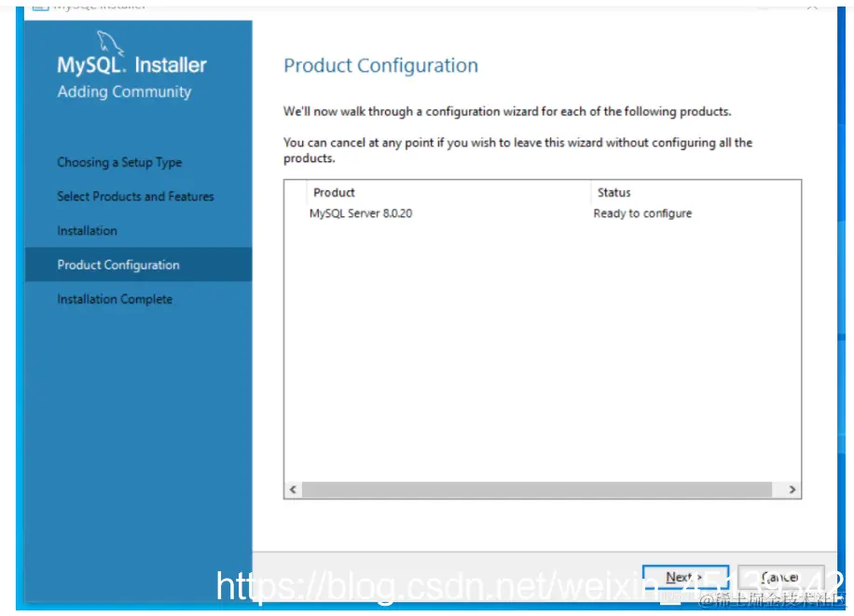Click the MySQL Installer wordmark text
The image size is (854, 616).
tap(131, 65)
